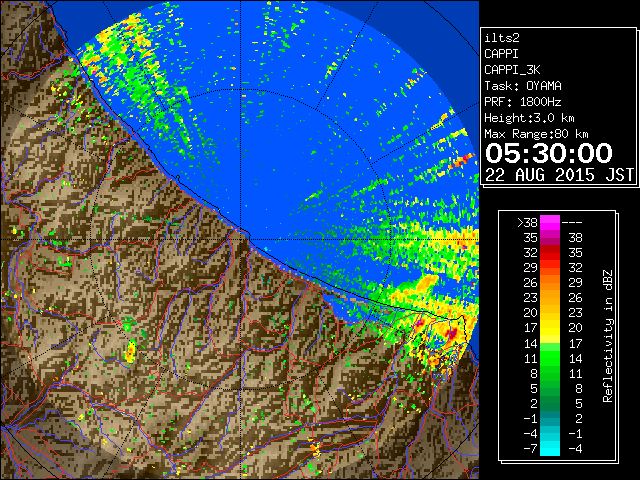This screenshot has width=640, height=480.
Task: Click the 'Task: OYAMA' text
Action: coord(523,86)
